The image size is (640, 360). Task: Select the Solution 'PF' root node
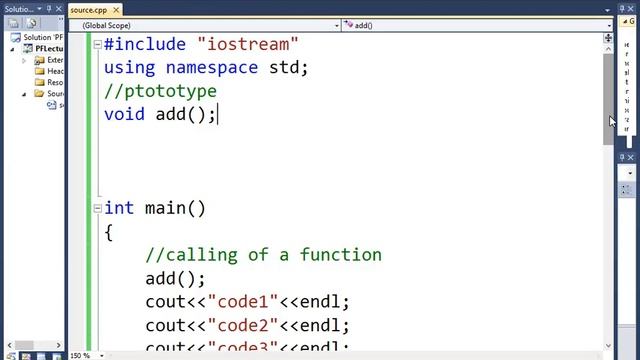[x=43, y=37]
